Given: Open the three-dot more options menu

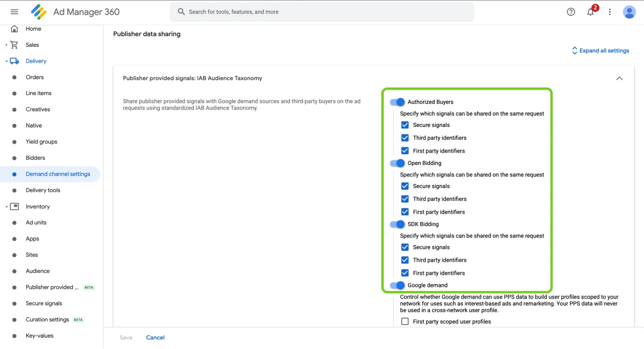Looking at the screenshot, I should (x=610, y=12).
